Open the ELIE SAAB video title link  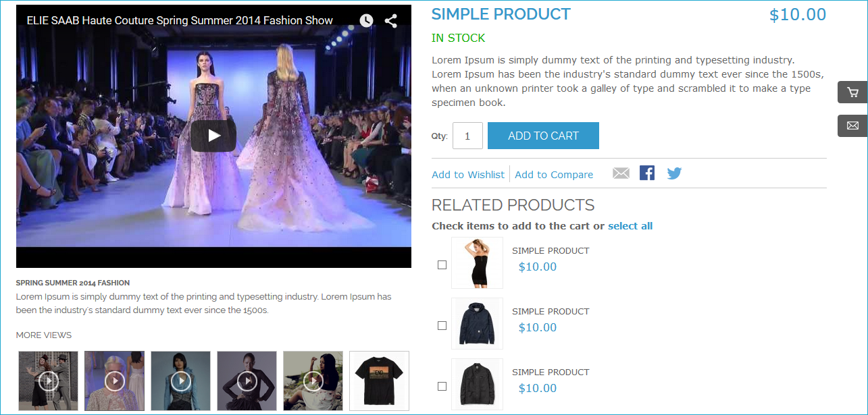click(180, 20)
